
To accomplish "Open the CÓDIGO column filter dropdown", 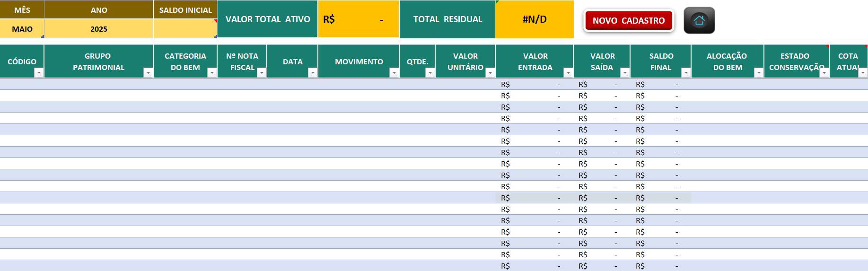I will click(39, 72).
